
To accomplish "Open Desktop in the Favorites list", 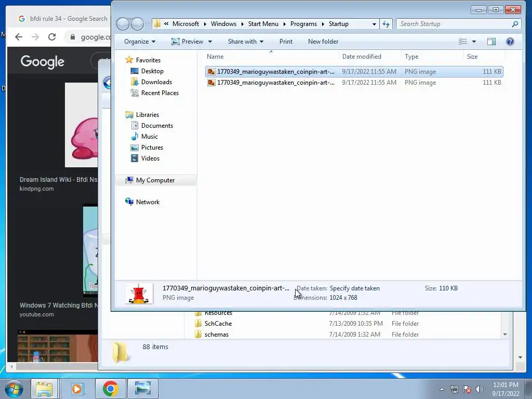I will [x=152, y=71].
